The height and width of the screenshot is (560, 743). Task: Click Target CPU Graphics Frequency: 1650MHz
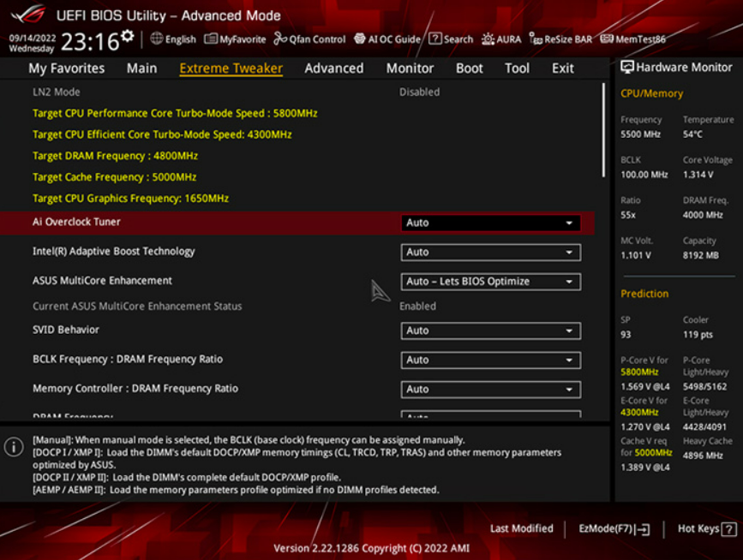click(130, 199)
